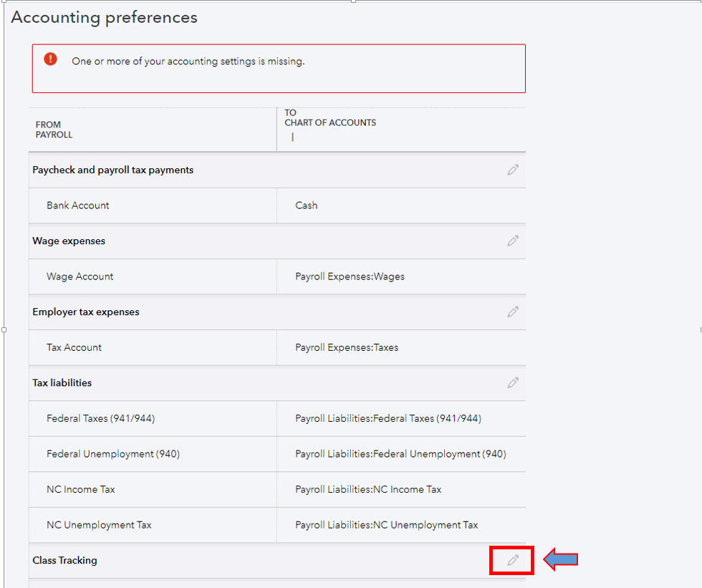Click the red error alert icon
The height and width of the screenshot is (588, 702).
click(x=51, y=59)
